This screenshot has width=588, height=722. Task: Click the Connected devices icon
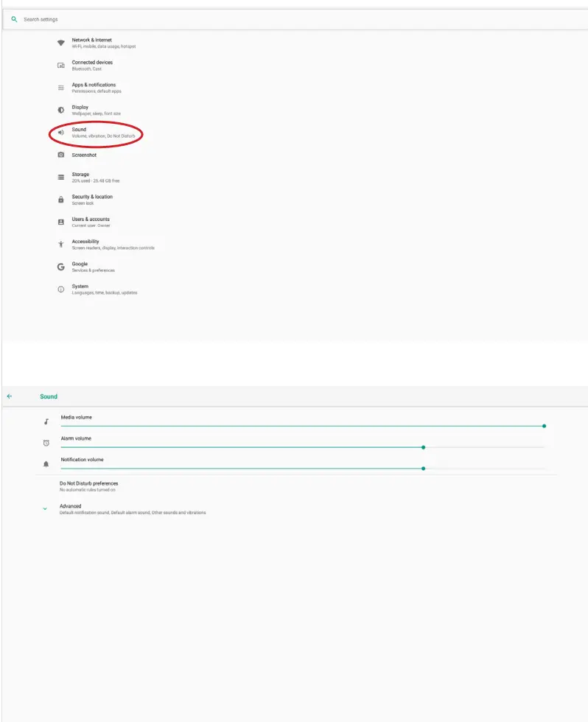pos(60,66)
